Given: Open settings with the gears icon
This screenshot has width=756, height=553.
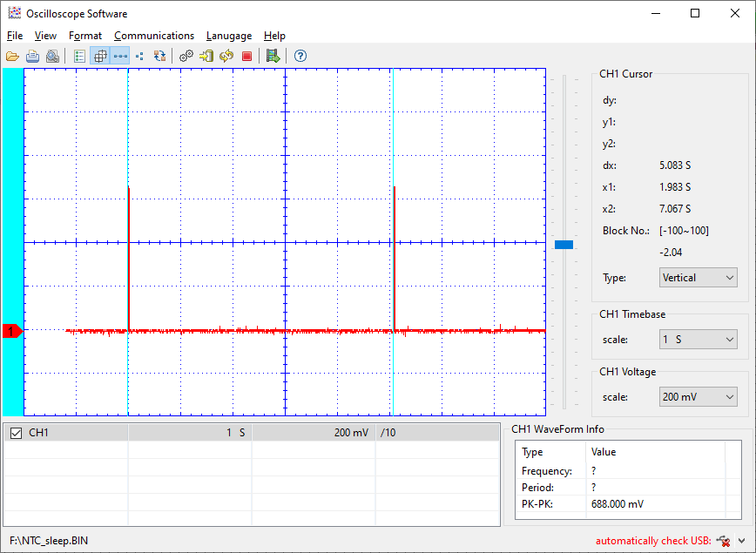Looking at the screenshot, I should [186, 57].
